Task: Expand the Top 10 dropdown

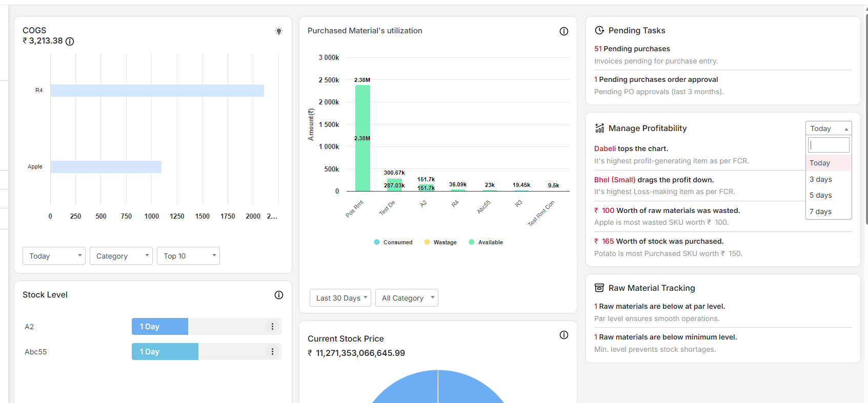Action: (x=188, y=256)
